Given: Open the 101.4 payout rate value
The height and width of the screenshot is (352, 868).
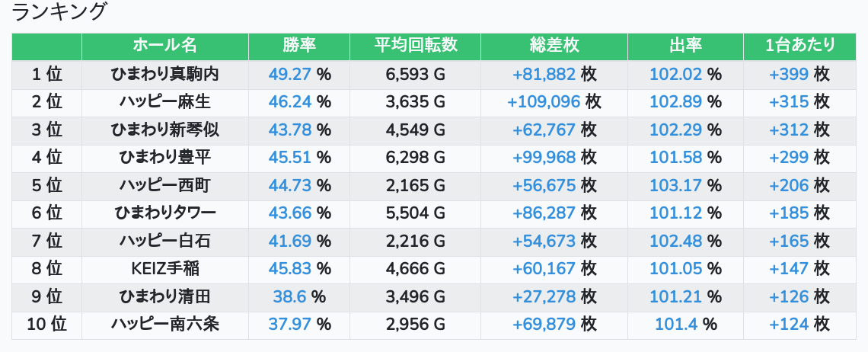Looking at the screenshot, I should pyautogui.click(x=676, y=325).
